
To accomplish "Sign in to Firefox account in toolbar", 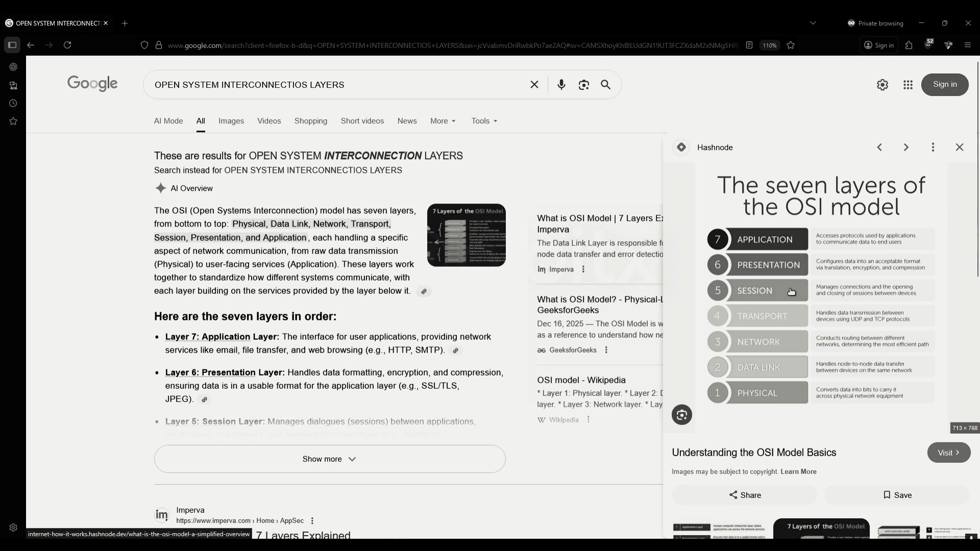I will (x=879, y=45).
